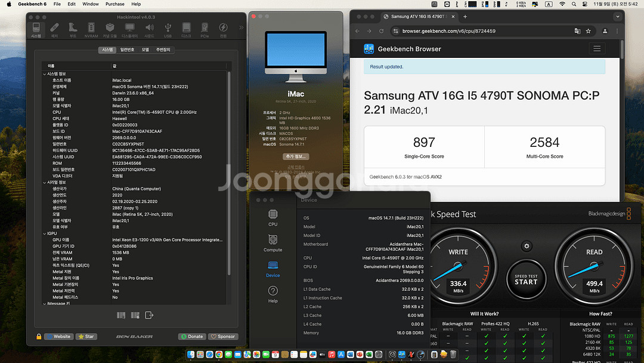644x363 pixels.
Task: Click the lock icon in Hackintool footer
Action: pyautogui.click(x=39, y=337)
